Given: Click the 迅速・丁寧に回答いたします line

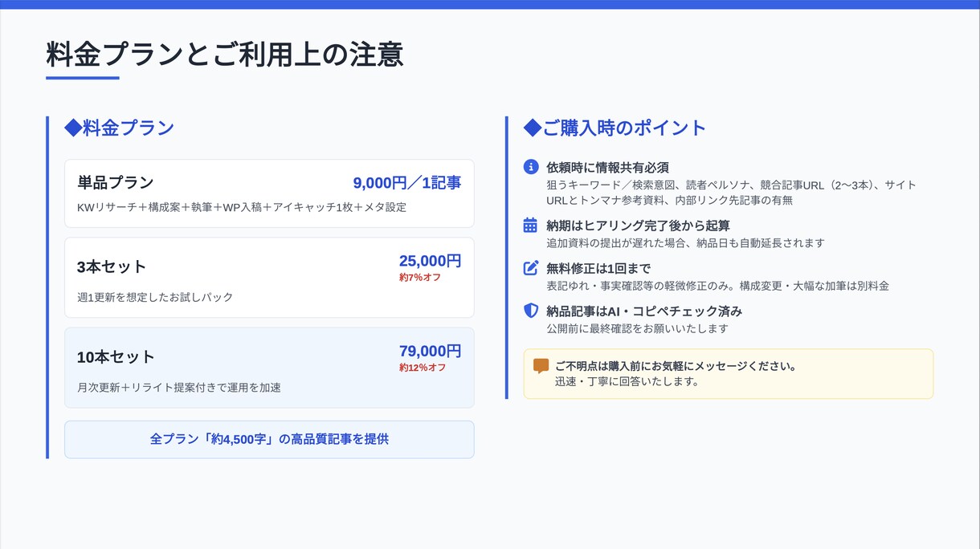Looking at the screenshot, I should tap(627, 381).
